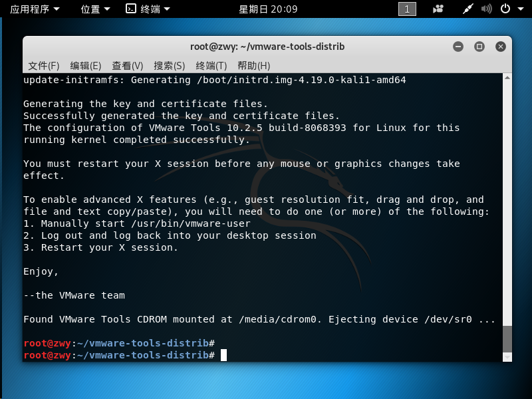Open the 应用程序 menu in the top bar
Image resolution: width=532 pixels, height=399 pixels.
pos(35,9)
